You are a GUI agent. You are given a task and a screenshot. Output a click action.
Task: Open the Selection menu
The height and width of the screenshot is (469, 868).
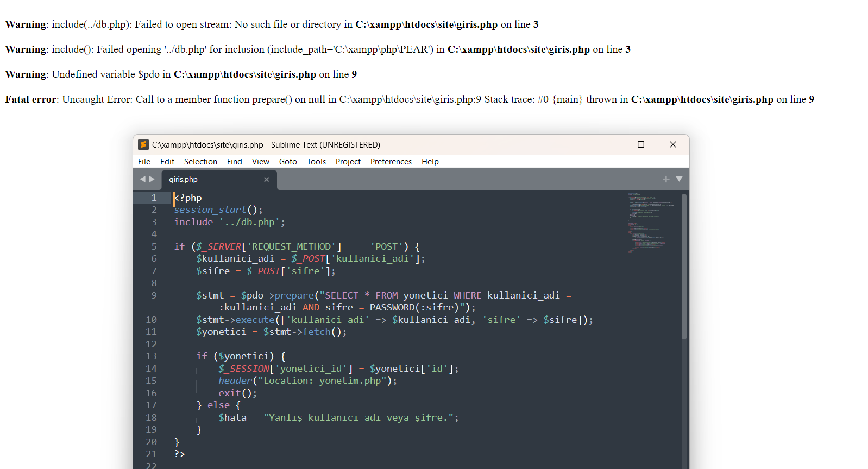click(x=200, y=162)
